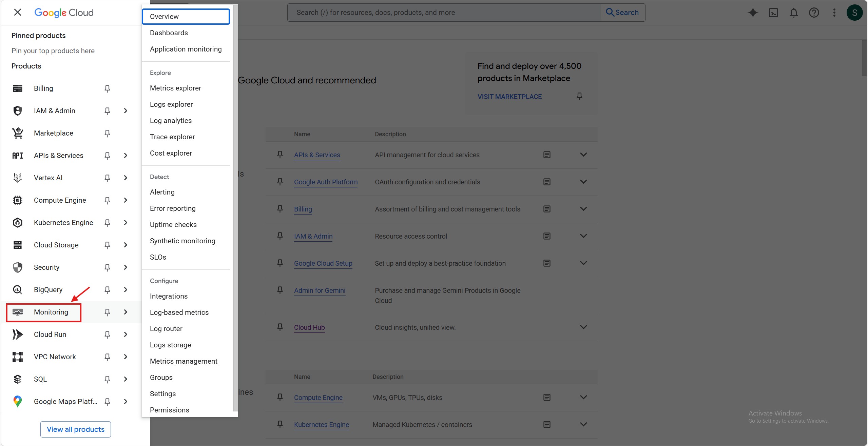The image size is (868, 446).
Task: Activate Cloud Shell terminal icon
Action: point(773,13)
